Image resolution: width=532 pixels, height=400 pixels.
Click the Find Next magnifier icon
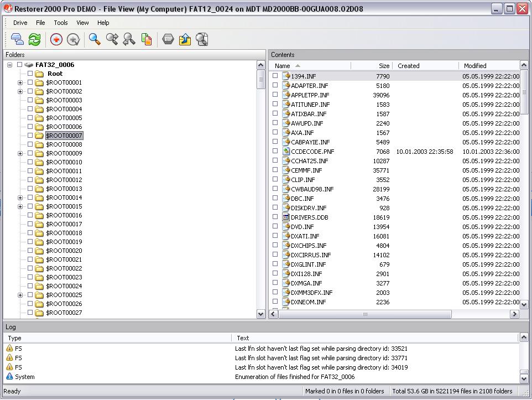point(112,39)
